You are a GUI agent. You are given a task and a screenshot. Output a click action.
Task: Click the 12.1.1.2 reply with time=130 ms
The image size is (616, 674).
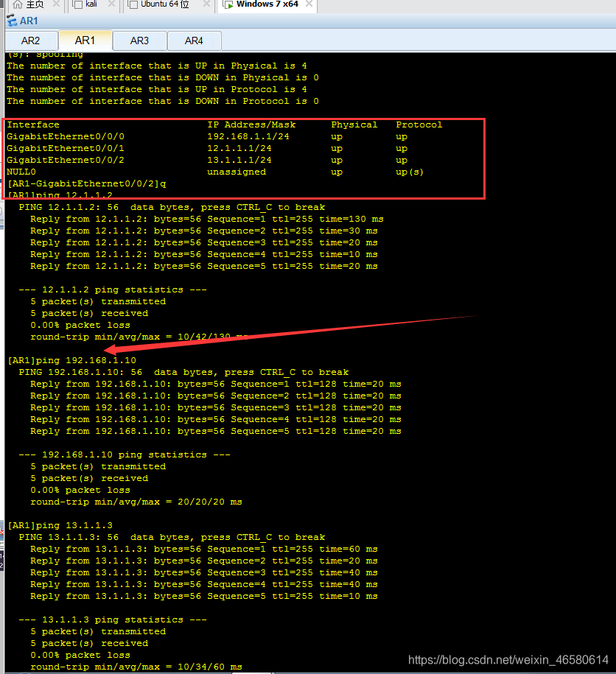pyautogui.click(x=207, y=219)
